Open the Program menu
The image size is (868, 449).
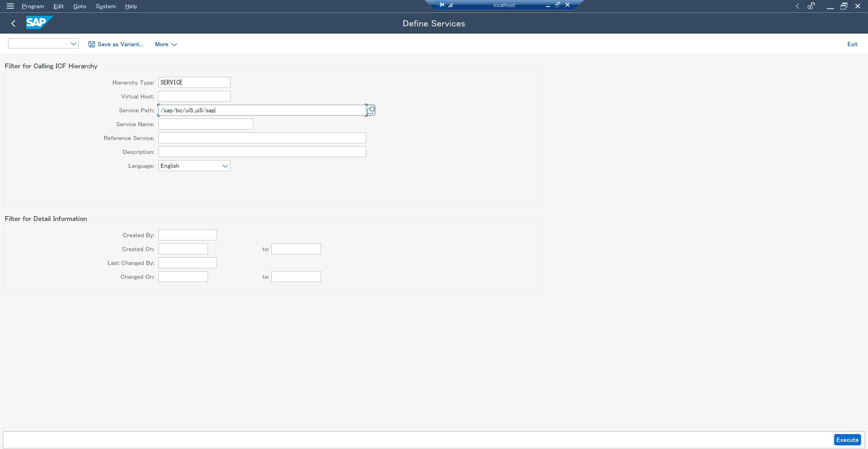click(32, 6)
